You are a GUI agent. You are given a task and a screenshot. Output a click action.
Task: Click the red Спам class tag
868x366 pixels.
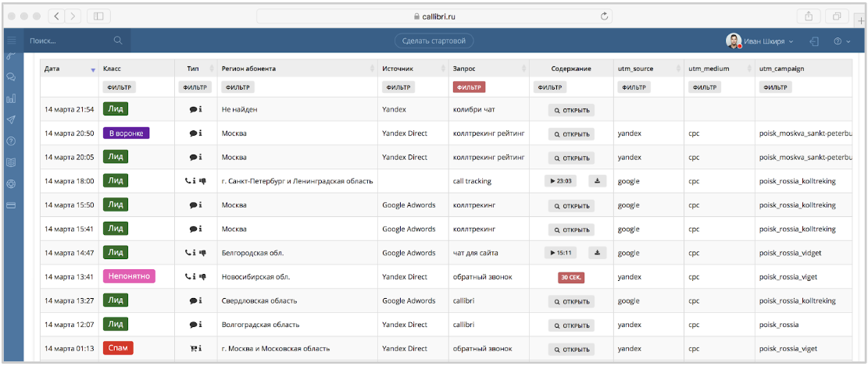pyautogui.click(x=118, y=348)
